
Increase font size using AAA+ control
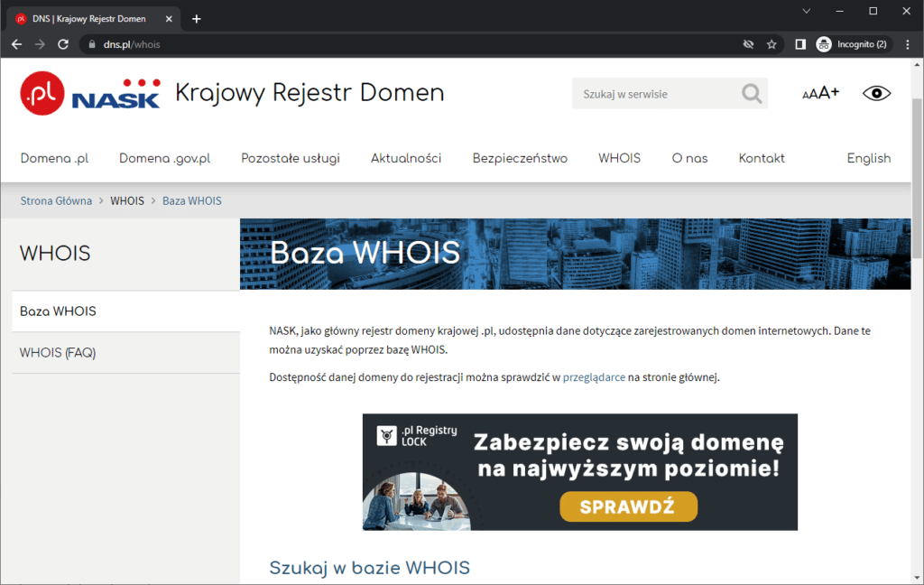tap(819, 92)
